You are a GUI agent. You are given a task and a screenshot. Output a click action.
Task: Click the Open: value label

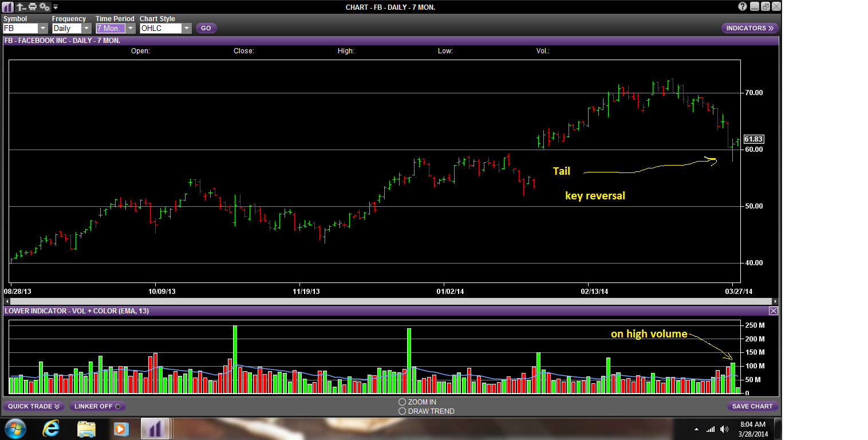click(140, 51)
